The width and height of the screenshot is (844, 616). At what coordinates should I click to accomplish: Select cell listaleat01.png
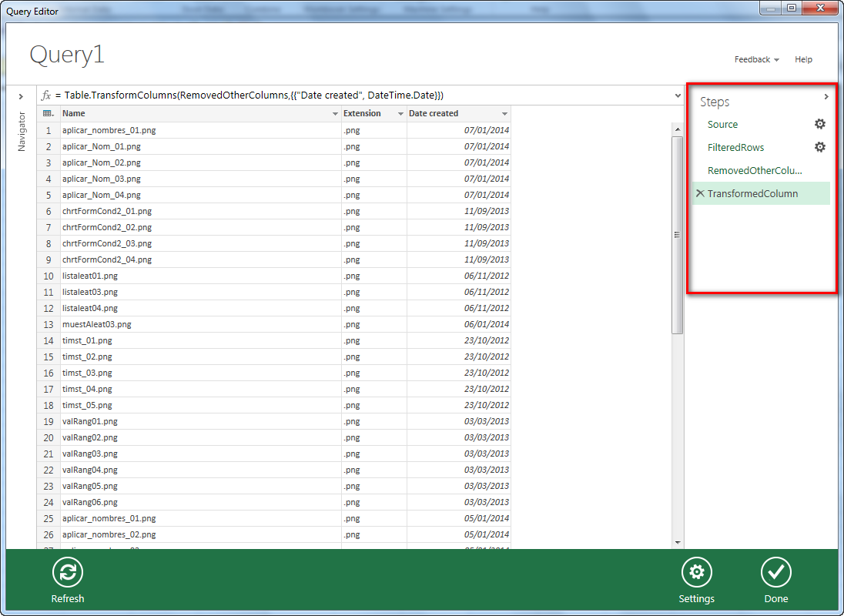point(201,276)
